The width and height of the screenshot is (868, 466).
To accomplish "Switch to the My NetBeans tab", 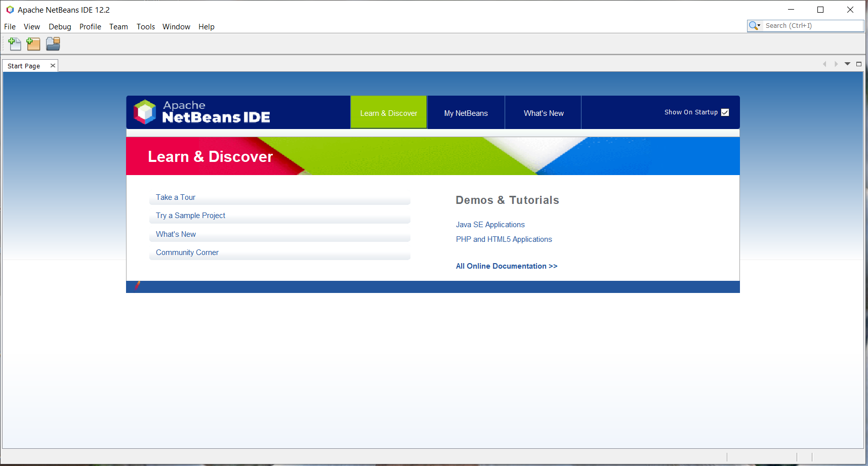I will [x=466, y=113].
